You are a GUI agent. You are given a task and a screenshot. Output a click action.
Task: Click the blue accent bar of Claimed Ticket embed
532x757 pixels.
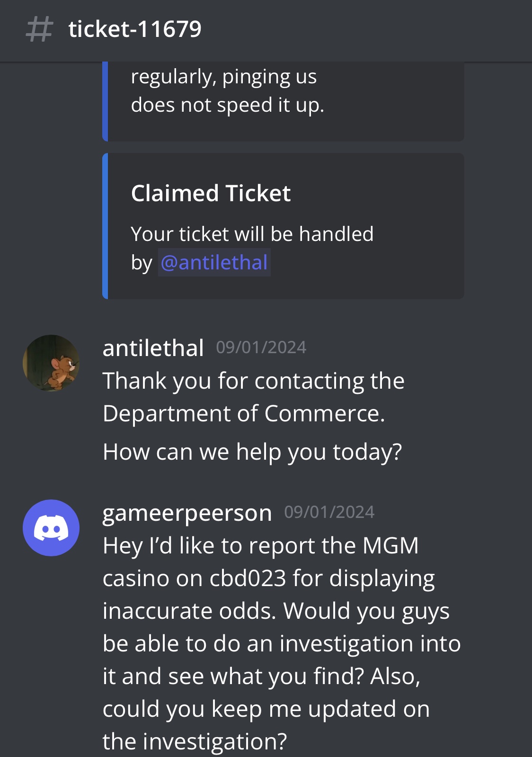pyautogui.click(x=105, y=226)
